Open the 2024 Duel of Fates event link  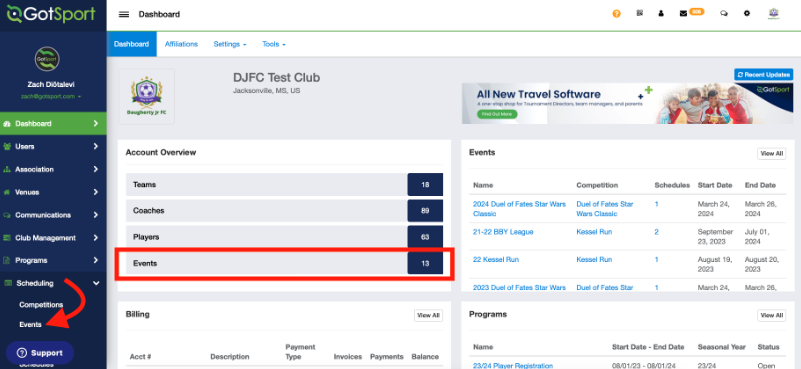coord(519,209)
